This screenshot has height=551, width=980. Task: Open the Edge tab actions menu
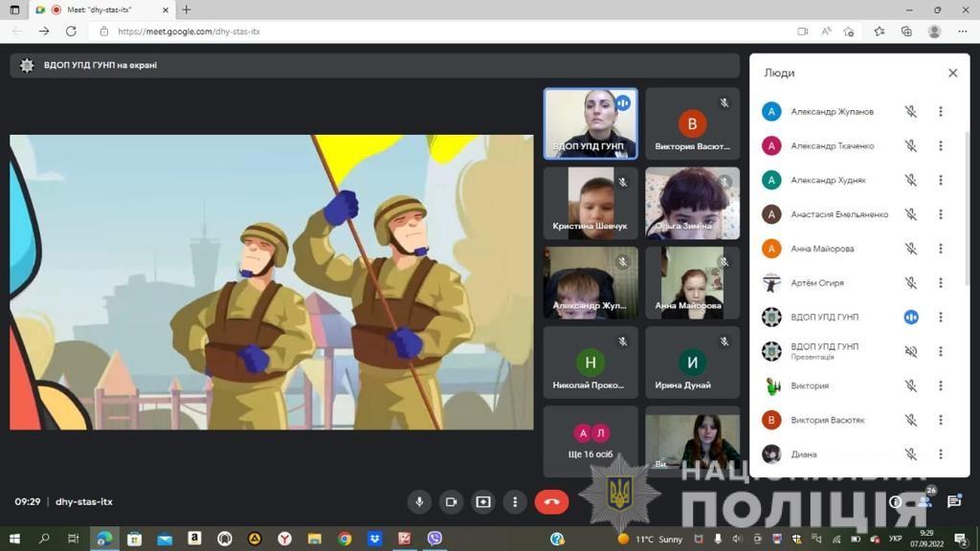14,10
